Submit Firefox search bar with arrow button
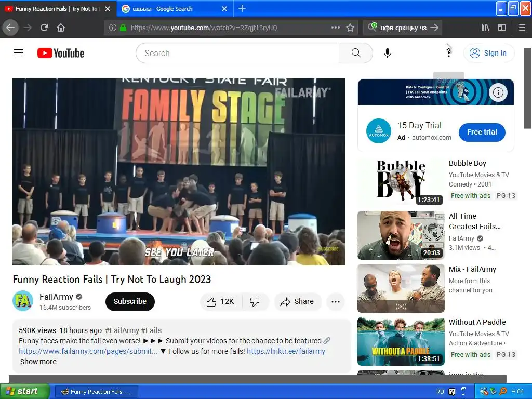This screenshot has width=532, height=399. pos(434,28)
